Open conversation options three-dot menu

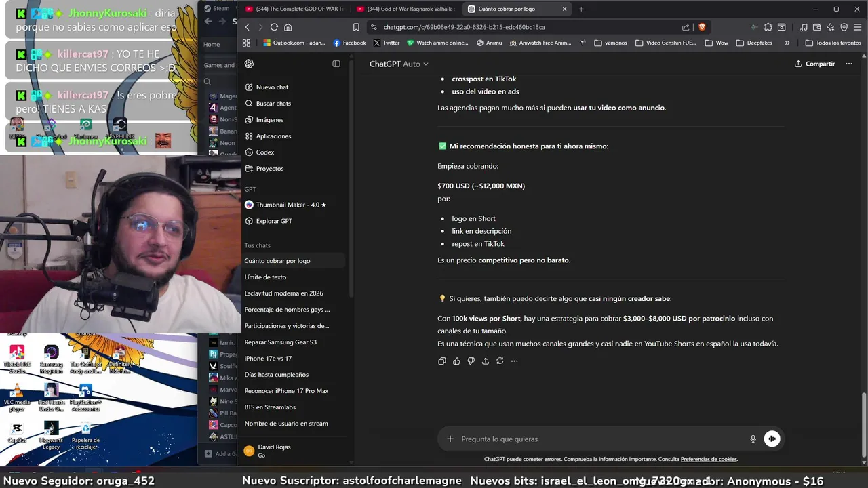(849, 64)
